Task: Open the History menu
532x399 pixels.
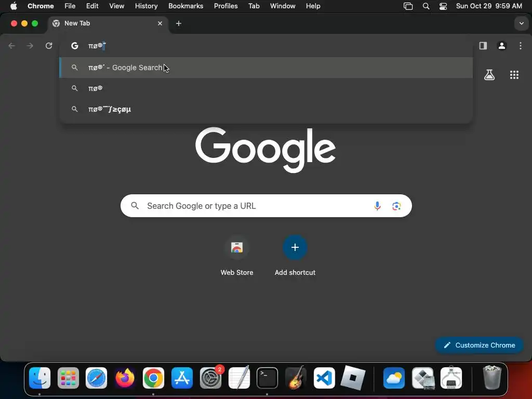Action: [146, 6]
